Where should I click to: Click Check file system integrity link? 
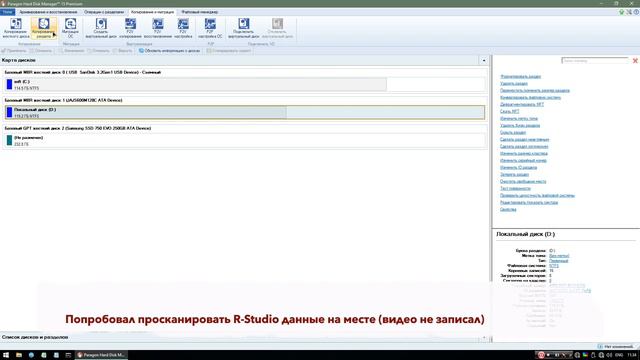pyautogui.click(x=537, y=195)
